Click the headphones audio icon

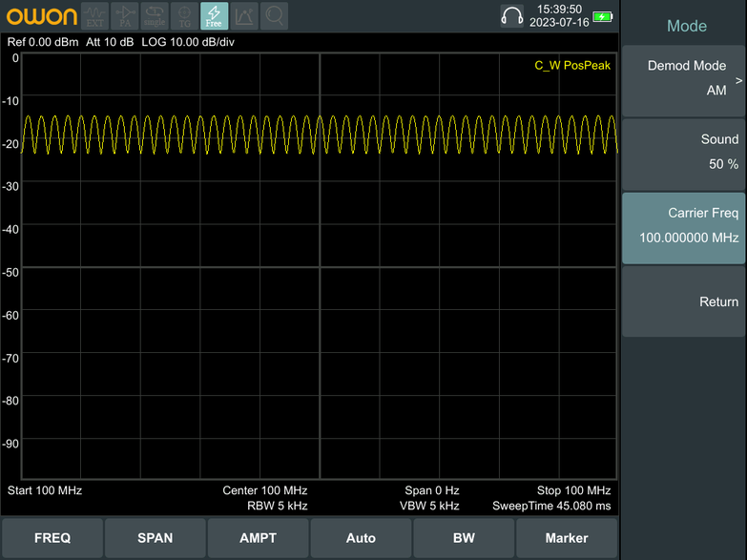coord(512,16)
